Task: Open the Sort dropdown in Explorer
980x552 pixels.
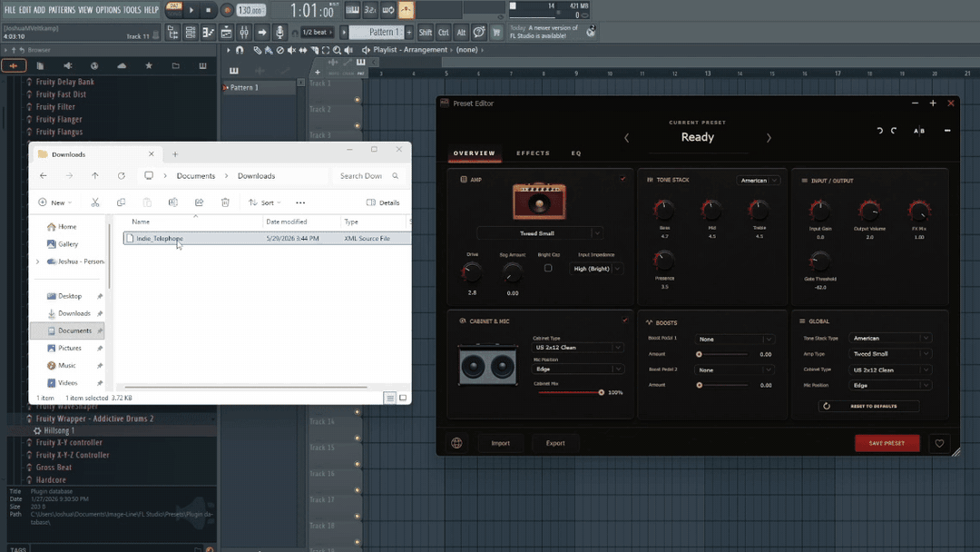Action: click(265, 202)
